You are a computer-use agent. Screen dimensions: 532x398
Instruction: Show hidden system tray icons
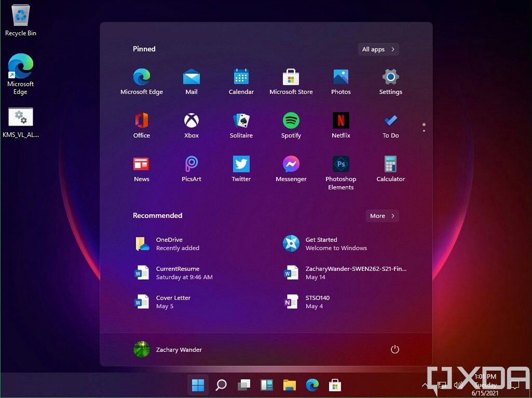(x=425, y=385)
